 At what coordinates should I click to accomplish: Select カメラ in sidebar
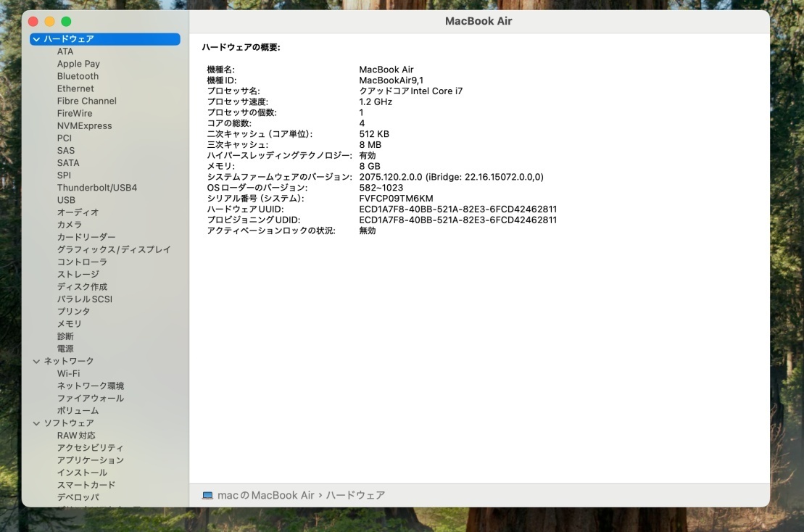click(x=69, y=225)
